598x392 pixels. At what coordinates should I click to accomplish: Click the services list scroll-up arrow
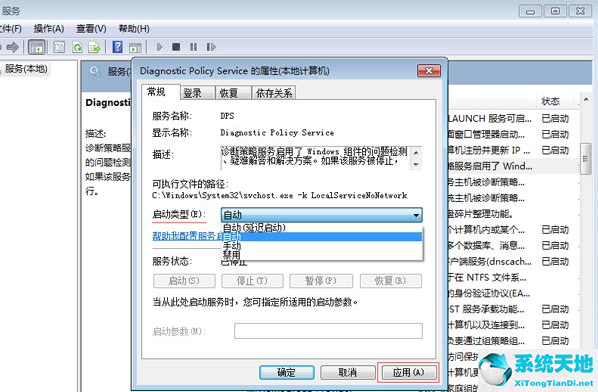coord(585,100)
